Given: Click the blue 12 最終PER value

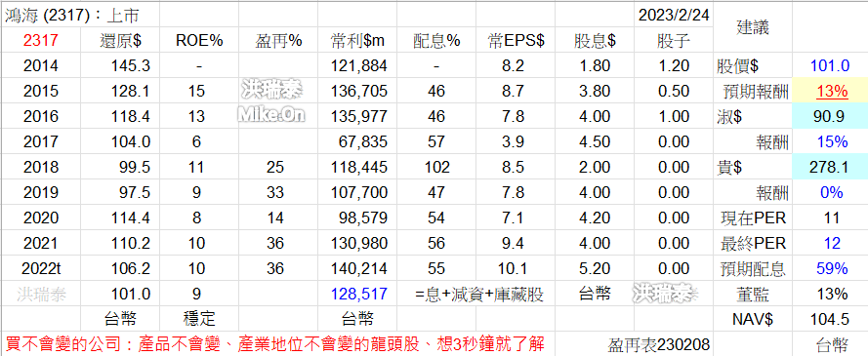Looking at the screenshot, I should coord(832,243).
